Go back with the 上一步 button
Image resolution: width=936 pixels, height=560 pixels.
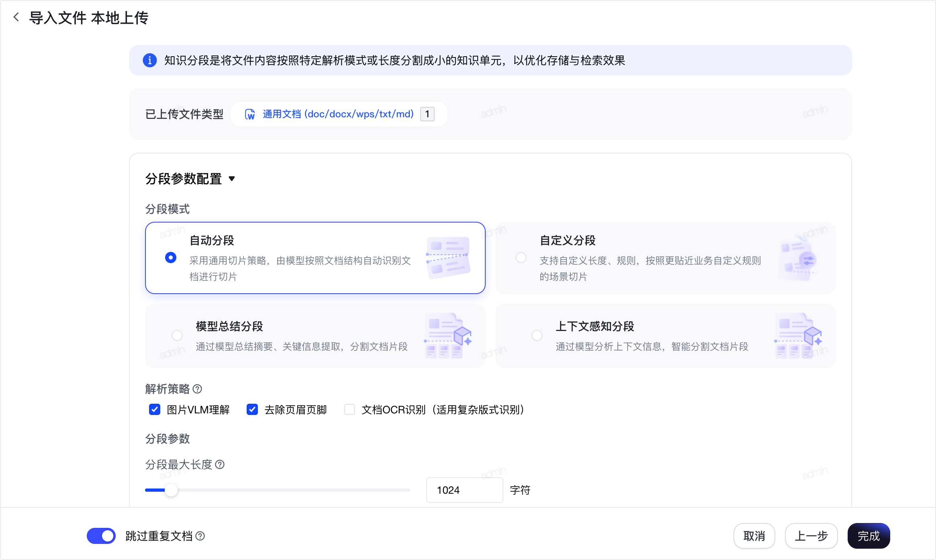(x=811, y=536)
